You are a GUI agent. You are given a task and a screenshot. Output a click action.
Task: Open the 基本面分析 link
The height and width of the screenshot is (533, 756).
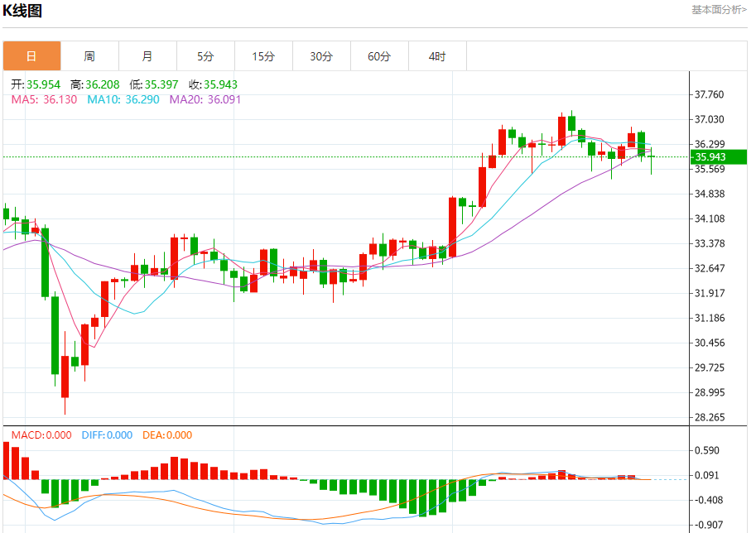(x=719, y=10)
